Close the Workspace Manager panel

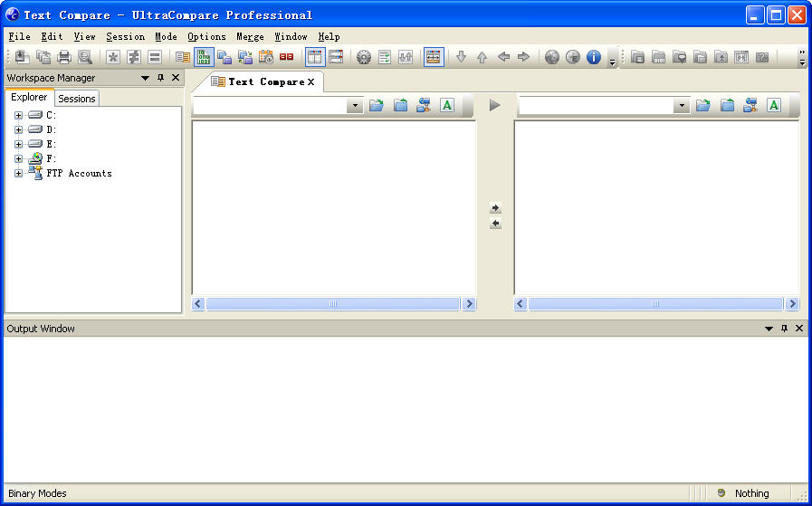pos(176,78)
